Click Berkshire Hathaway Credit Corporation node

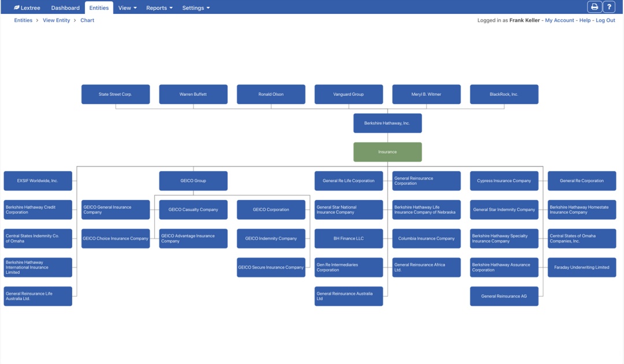(x=38, y=210)
